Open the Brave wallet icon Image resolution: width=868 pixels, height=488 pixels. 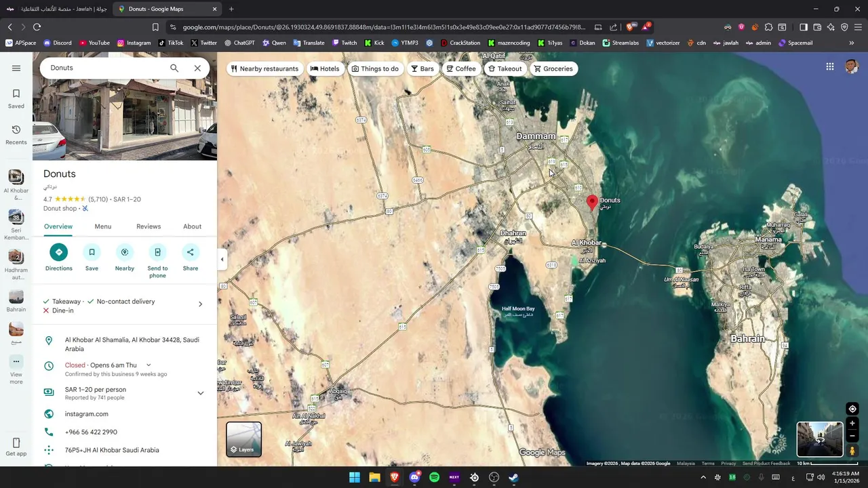point(817,27)
